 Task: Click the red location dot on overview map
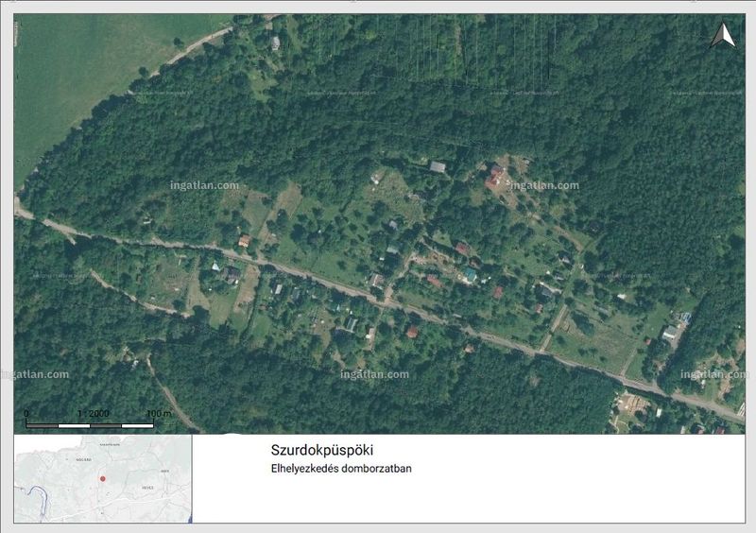103,479
